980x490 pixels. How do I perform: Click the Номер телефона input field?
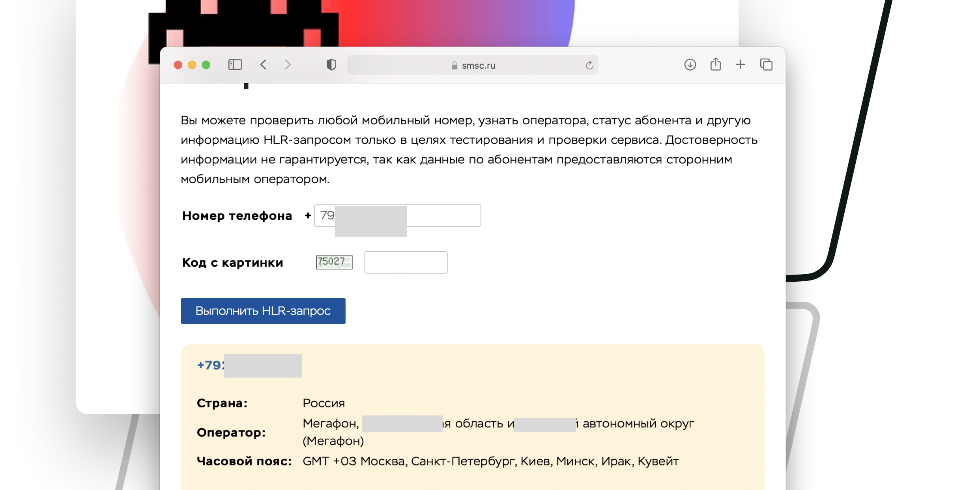click(398, 215)
